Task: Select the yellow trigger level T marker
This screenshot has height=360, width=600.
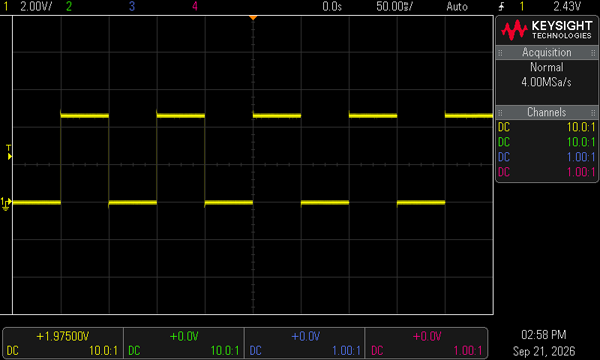Action: pyautogui.click(x=9, y=152)
